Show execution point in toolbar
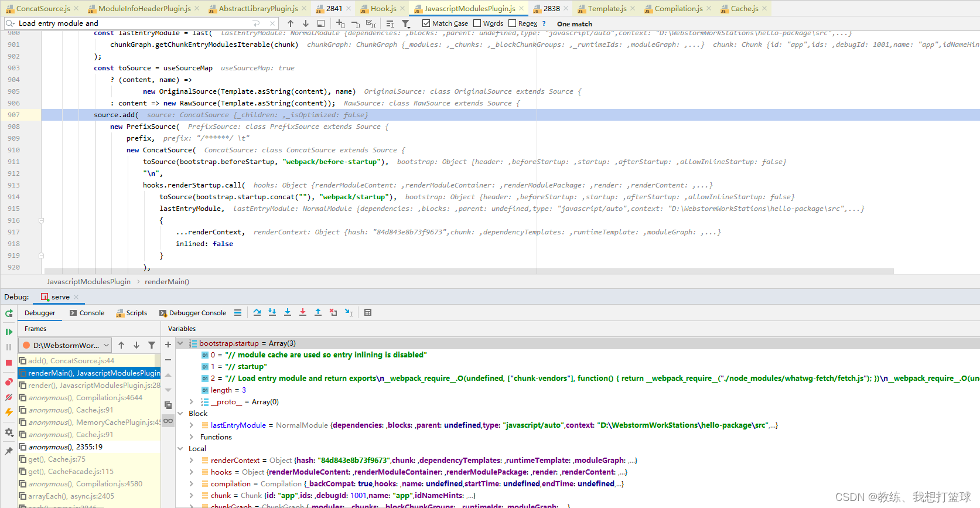 (x=238, y=313)
